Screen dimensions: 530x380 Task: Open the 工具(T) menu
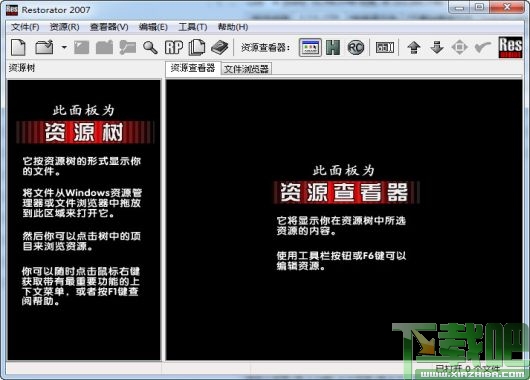pyautogui.click(x=193, y=27)
